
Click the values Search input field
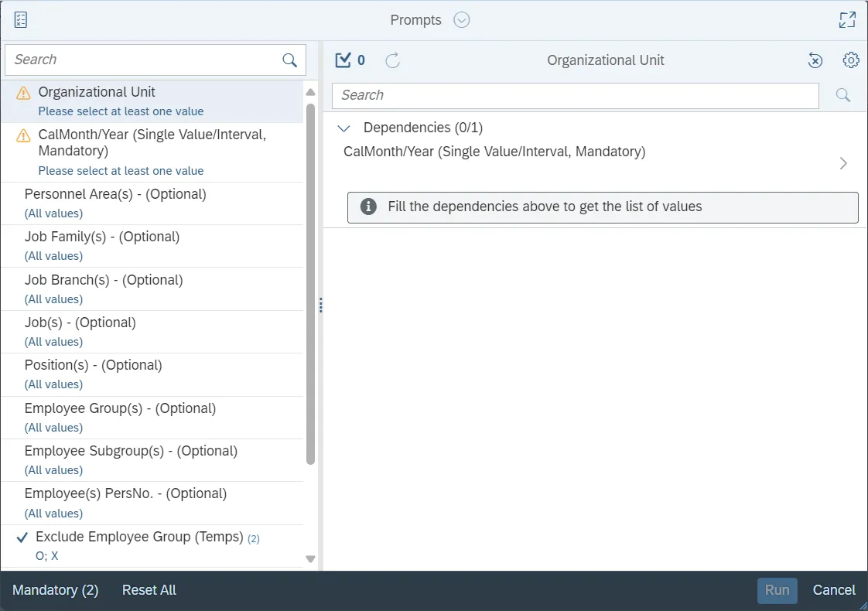click(x=575, y=95)
